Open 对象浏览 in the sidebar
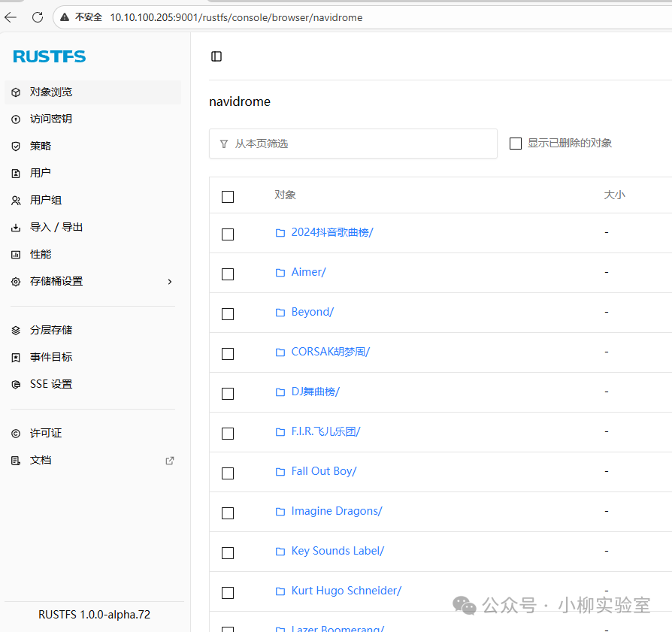Viewport: 672px width, 632px height. point(92,92)
